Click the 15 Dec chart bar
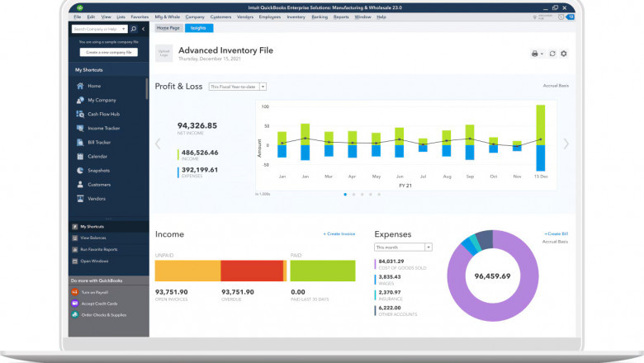644x363 pixels. (541, 138)
